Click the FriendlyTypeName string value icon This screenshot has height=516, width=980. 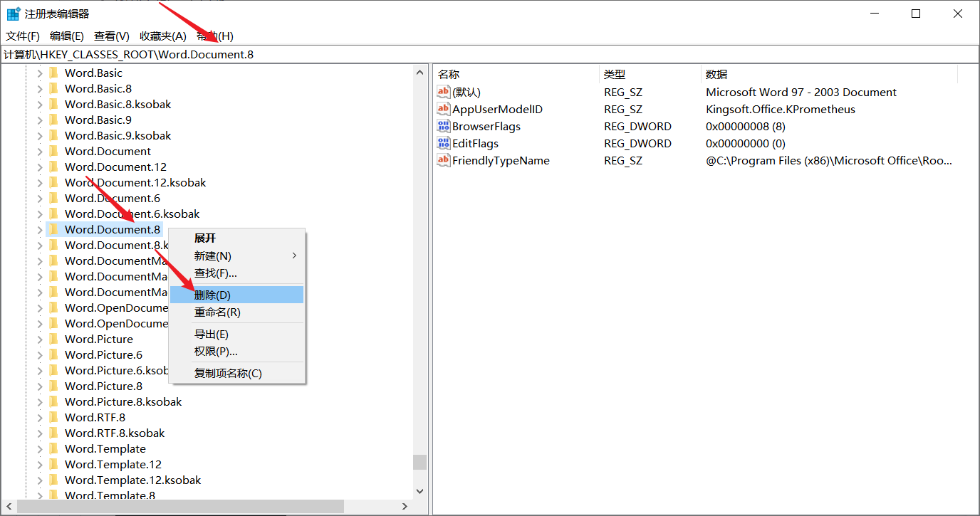click(x=444, y=160)
